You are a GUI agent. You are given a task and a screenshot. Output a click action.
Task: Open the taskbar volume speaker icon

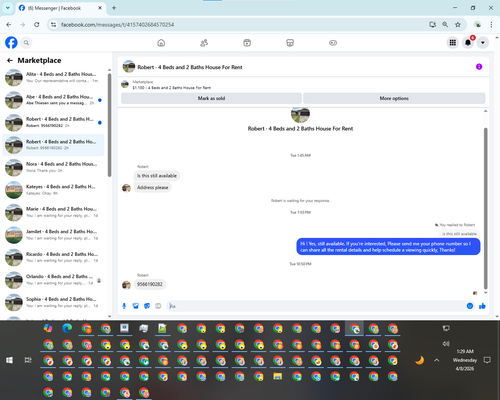446,344
